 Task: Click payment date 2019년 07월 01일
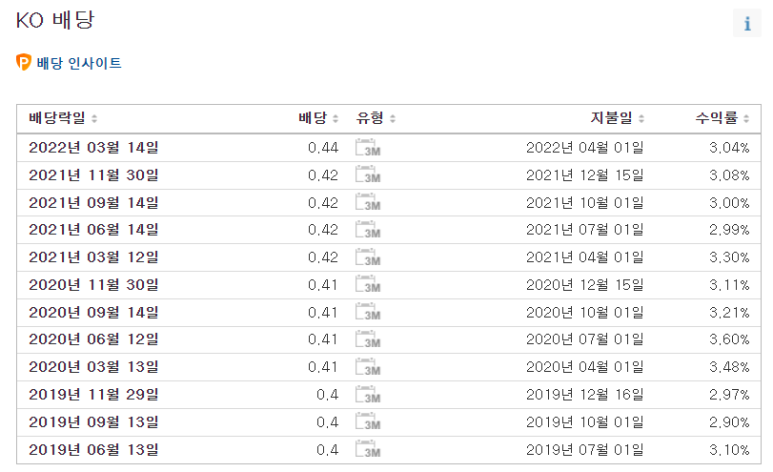pyautogui.click(x=585, y=450)
